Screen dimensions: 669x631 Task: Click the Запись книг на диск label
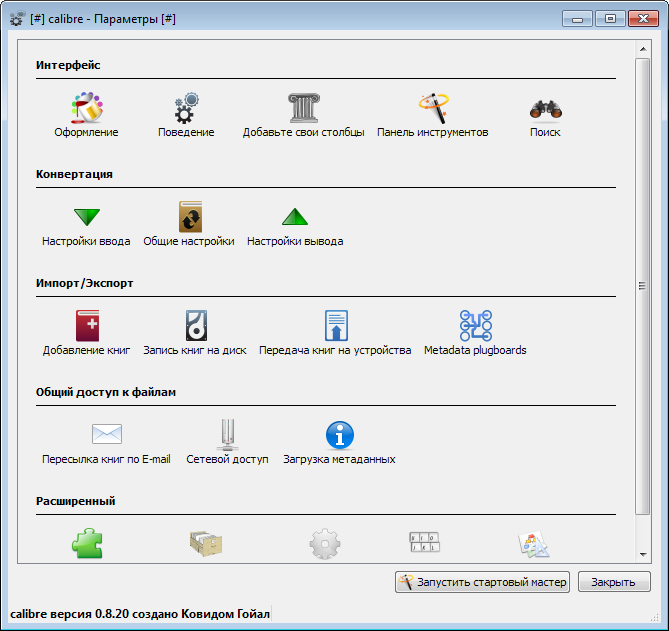pyautogui.click(x=195, y=350)
